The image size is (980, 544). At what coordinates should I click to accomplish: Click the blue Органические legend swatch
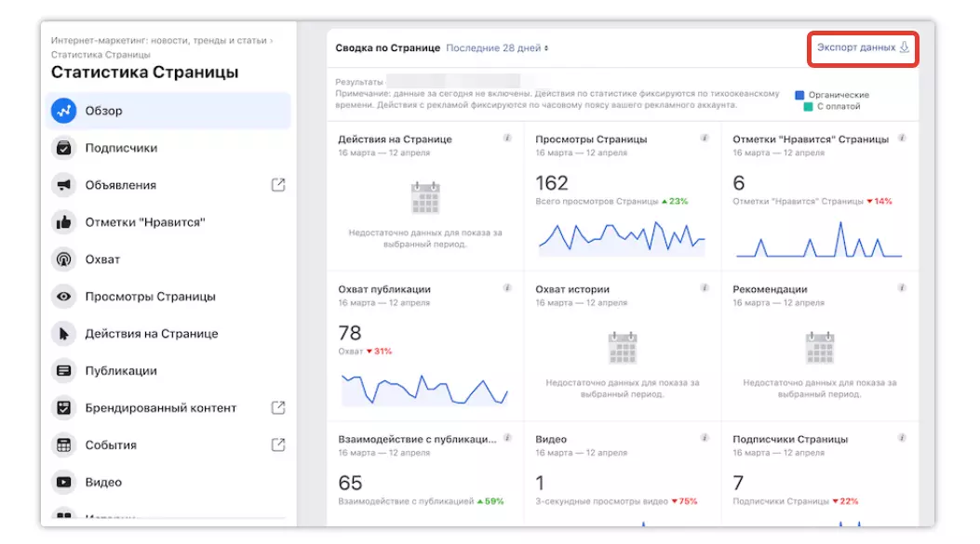pyautogui.click(x=799, y=95)
